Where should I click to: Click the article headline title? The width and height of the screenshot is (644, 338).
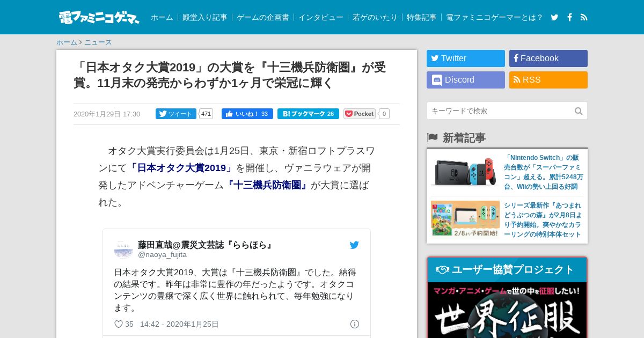[x=230, y=75]
